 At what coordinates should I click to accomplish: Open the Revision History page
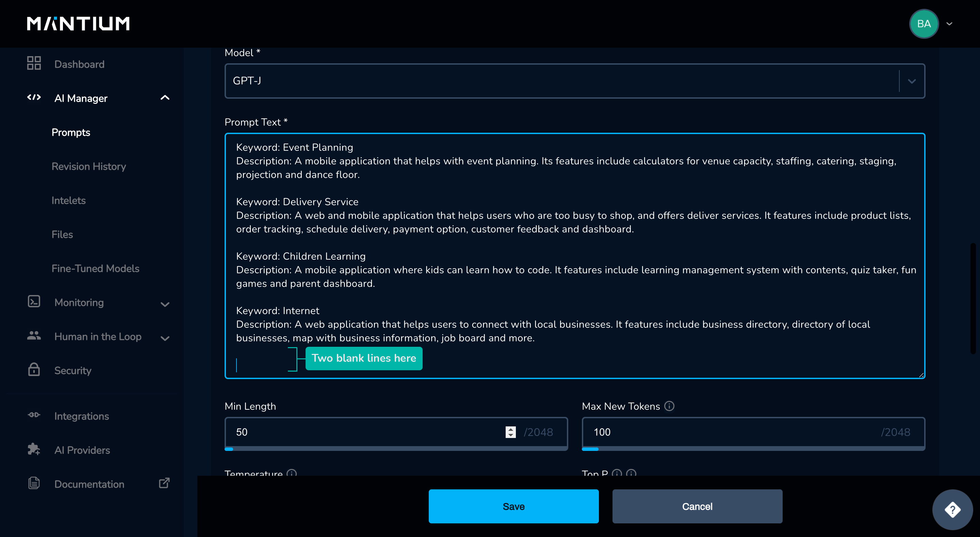pos(88,166)
